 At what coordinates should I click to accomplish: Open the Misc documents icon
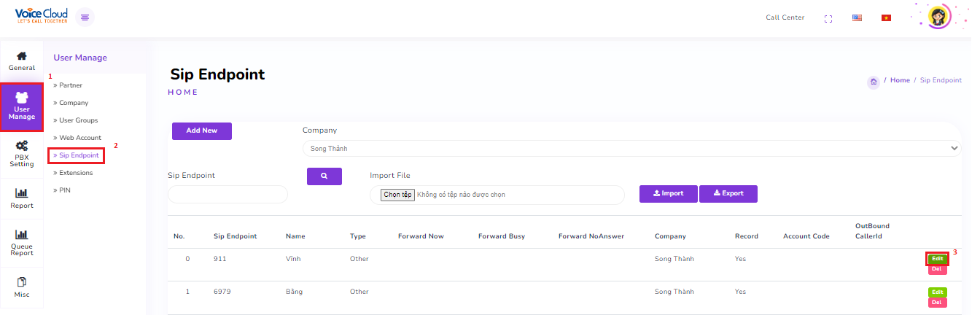coord(22,281)
